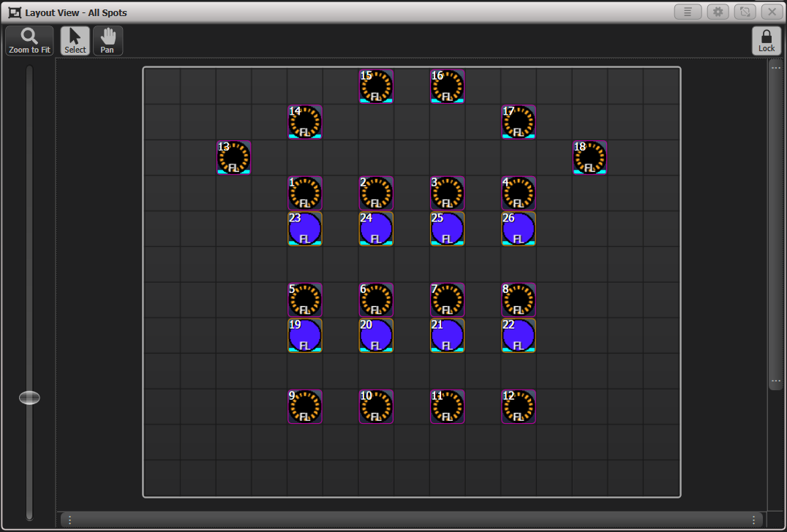Select fixture 15 at the top

pyautogui.click(x=376, y=86)
